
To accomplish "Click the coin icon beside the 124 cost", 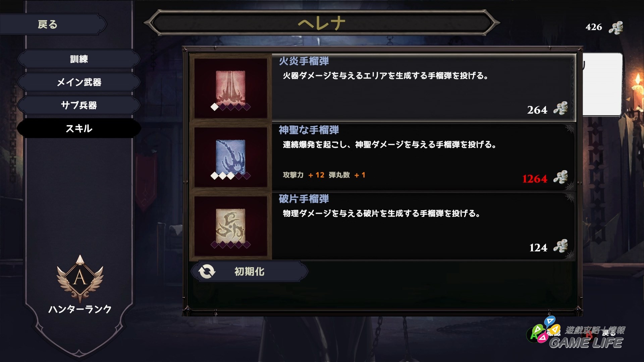I will click(560, 246).
